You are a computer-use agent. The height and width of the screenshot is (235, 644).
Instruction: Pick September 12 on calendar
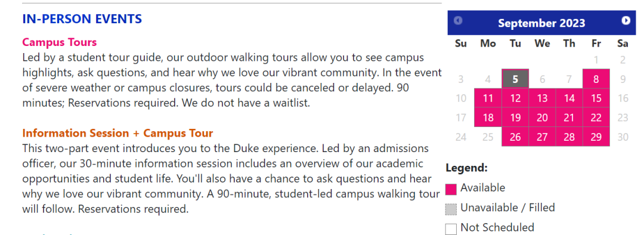coord(515,98)
